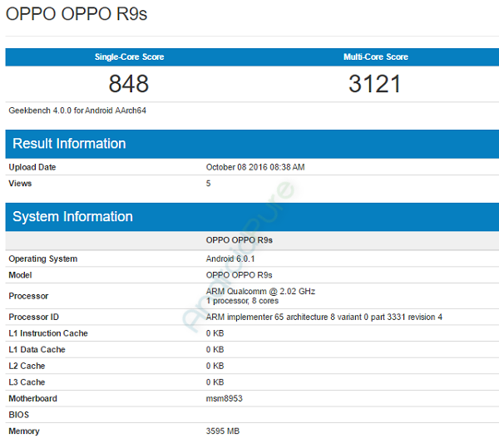Screen dimensions: 499x448
Task: Select the L1 Instruction Cache label
Action: pos(48,333)
